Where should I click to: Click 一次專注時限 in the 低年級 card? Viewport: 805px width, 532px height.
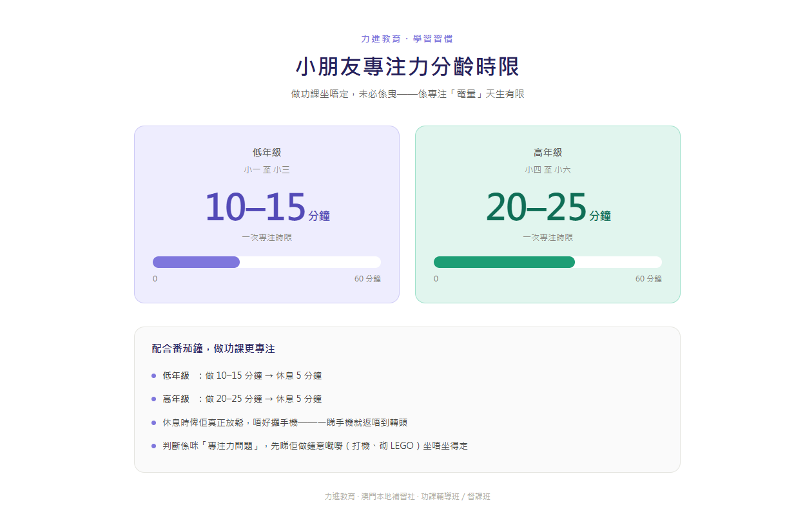267,238
